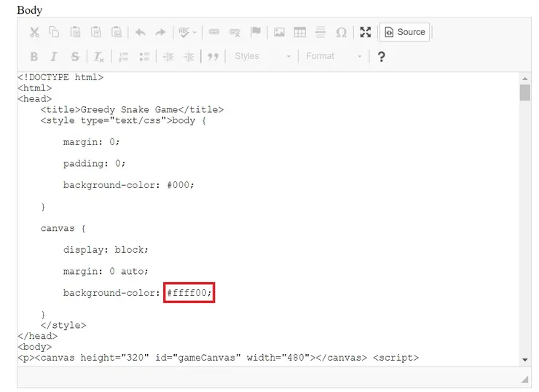
Task: Toggle the Source view button
Action: click(x=404, y=32)
